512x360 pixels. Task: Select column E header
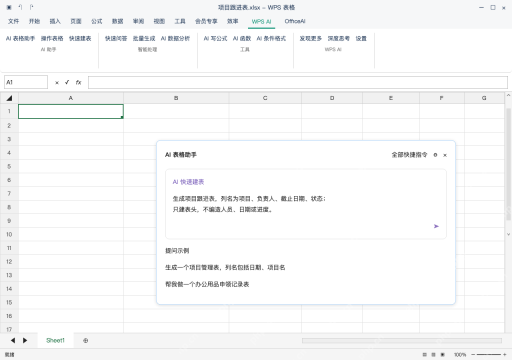pyautogui.click(x=391, y=98)
